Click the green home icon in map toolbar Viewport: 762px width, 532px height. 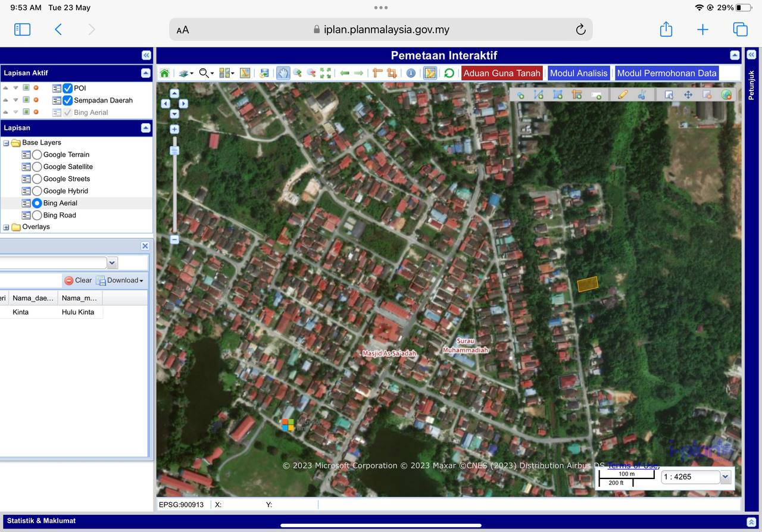(164, 73)
